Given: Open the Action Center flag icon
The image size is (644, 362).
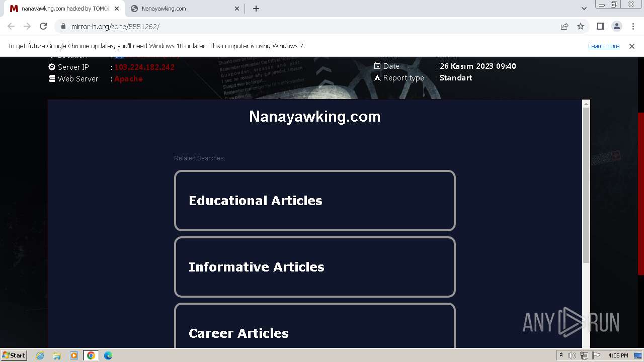Looking at the screenshot, I should 596,355.
